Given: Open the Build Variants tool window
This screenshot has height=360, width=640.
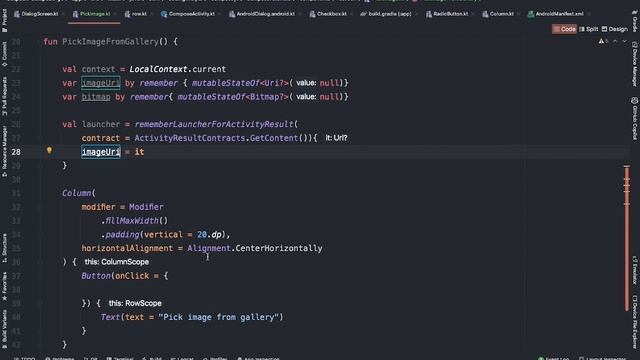Looking at the screenshot, I should [x=4, y=329].
